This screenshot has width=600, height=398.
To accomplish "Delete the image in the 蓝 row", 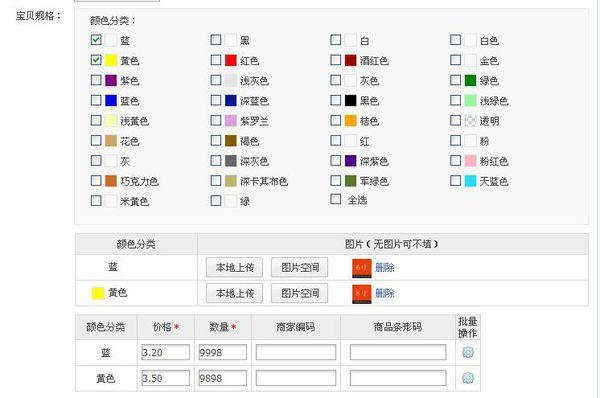I will pyautogui.click(x=385, y=268).
